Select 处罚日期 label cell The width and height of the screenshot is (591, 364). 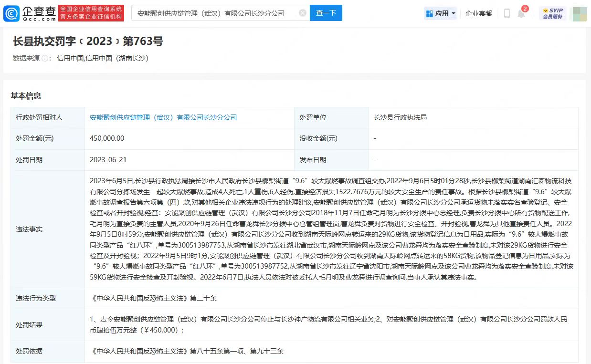click(x=48, y=160)
